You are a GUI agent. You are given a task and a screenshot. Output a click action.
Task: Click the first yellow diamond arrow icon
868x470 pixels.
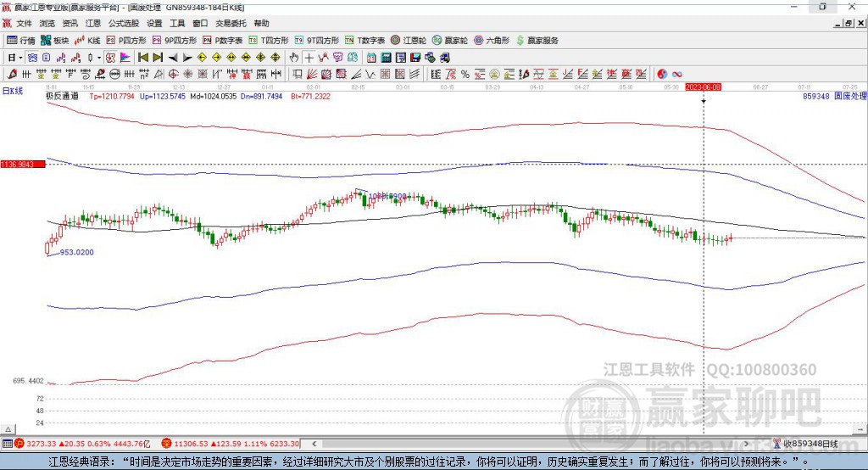coord(202,58)
